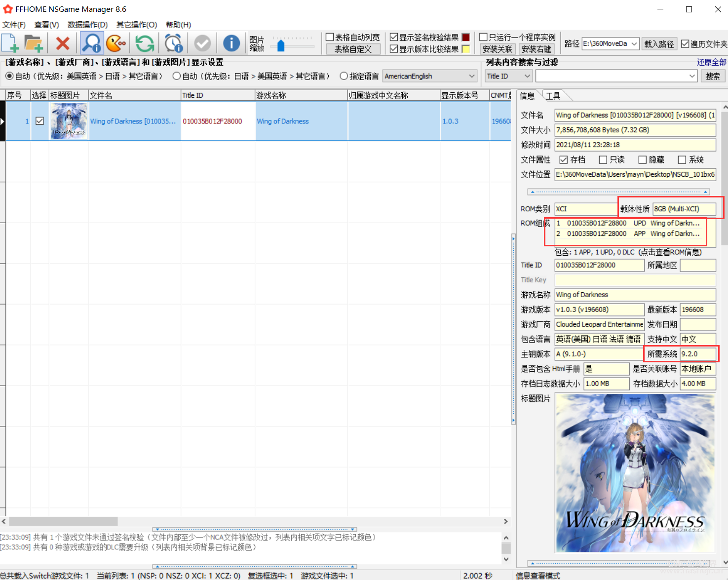Click the log panel bottom collapse bar
728x580 pixels.
pos(255,566)
